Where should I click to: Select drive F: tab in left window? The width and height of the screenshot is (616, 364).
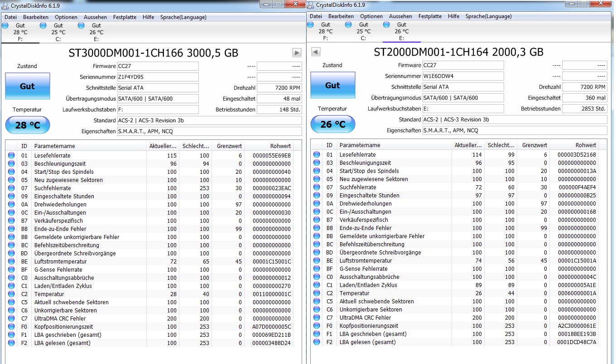coord(20,32)
